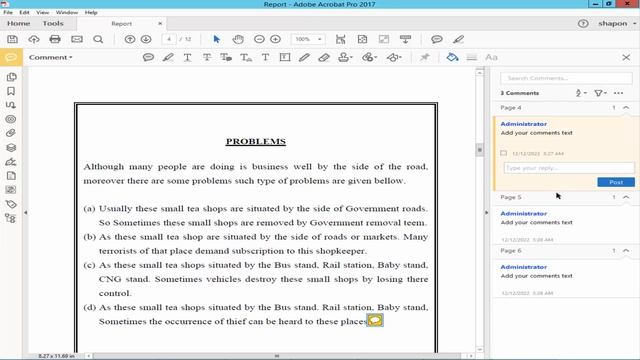640x360 pixels.
Task: Select the Add text box tool
Action: pos(285,58)
